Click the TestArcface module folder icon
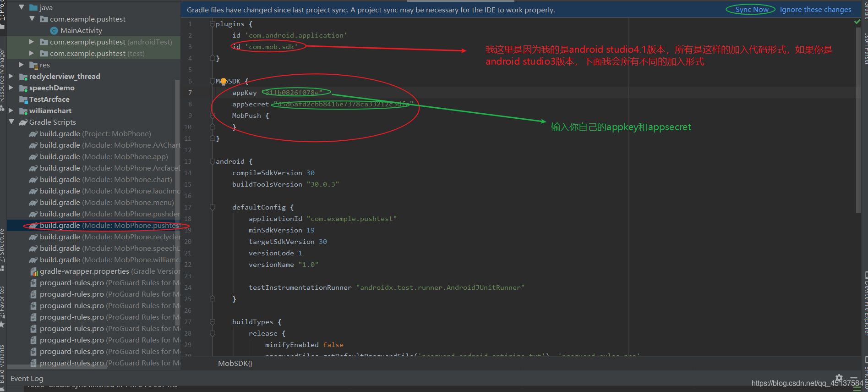 coord(23,99)
